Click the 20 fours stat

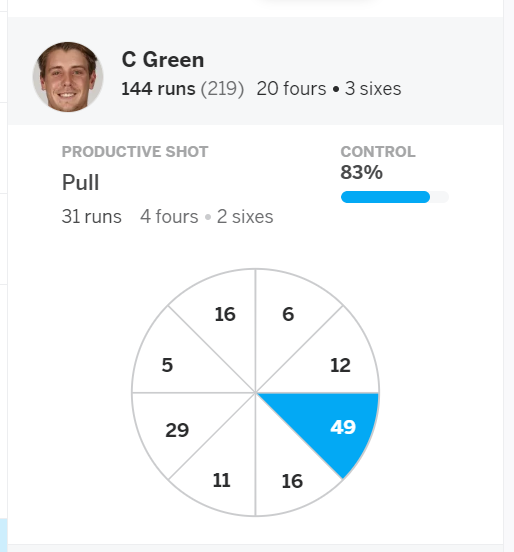tap(291, 89)
